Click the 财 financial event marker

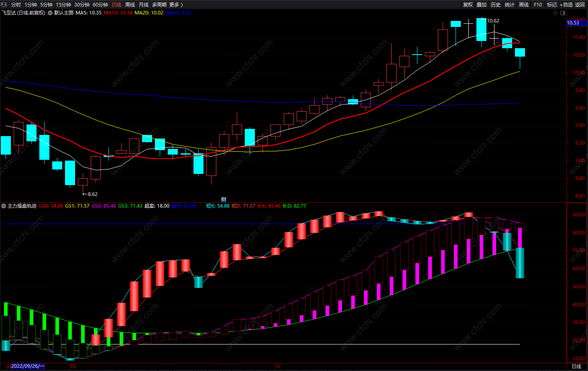pos(224,199)
